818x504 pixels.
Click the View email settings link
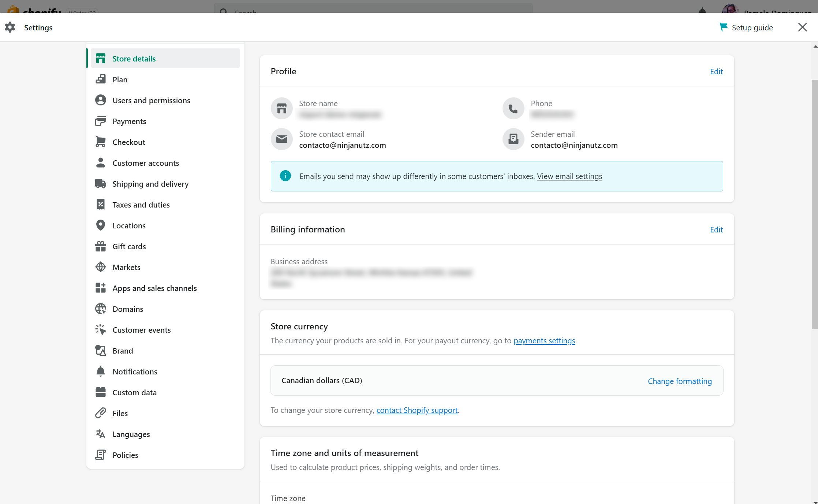[x=570, y=176]
